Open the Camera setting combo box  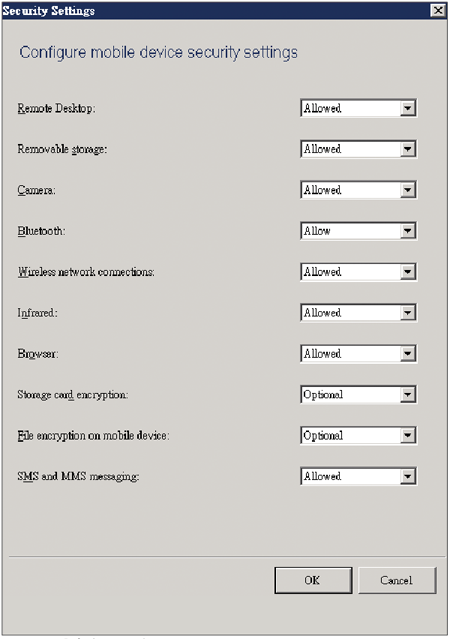[x=358, y=190]
